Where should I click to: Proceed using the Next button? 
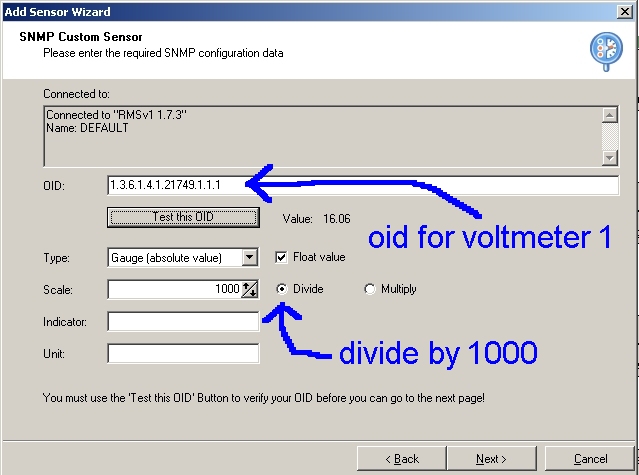click(x=491, y=458)
